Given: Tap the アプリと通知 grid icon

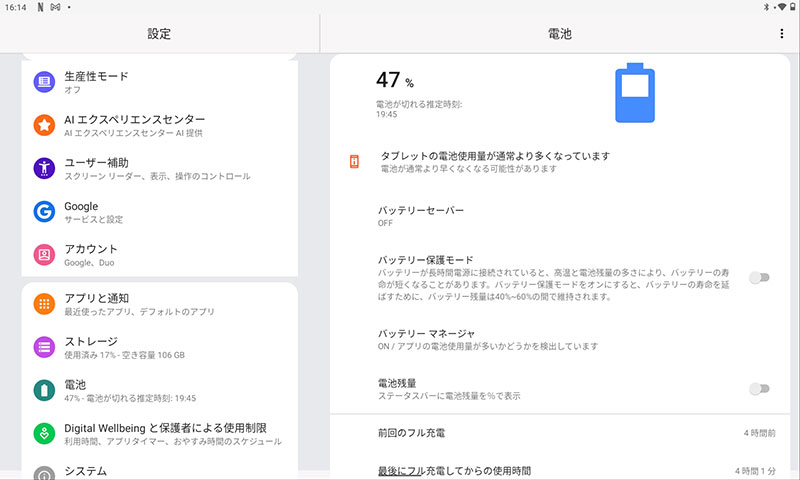Looking at the screenshot, I should 44,304.
